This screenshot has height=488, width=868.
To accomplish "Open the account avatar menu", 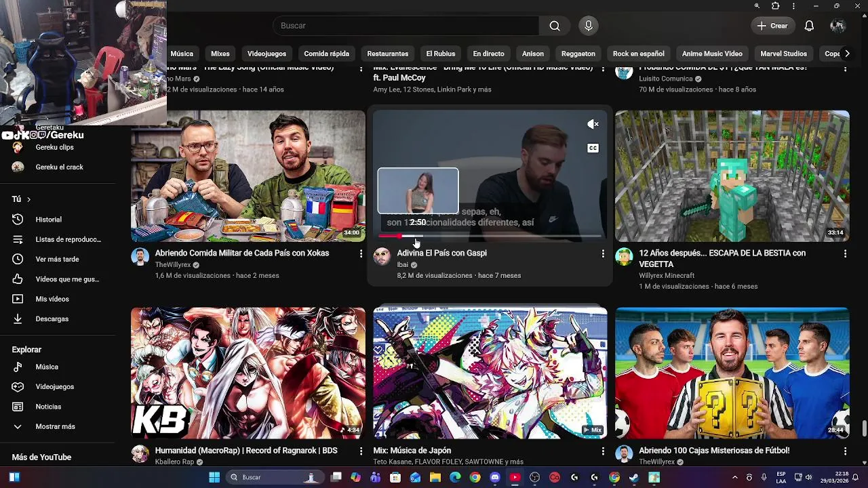I will pyautogui.click(x=837, y=26).
